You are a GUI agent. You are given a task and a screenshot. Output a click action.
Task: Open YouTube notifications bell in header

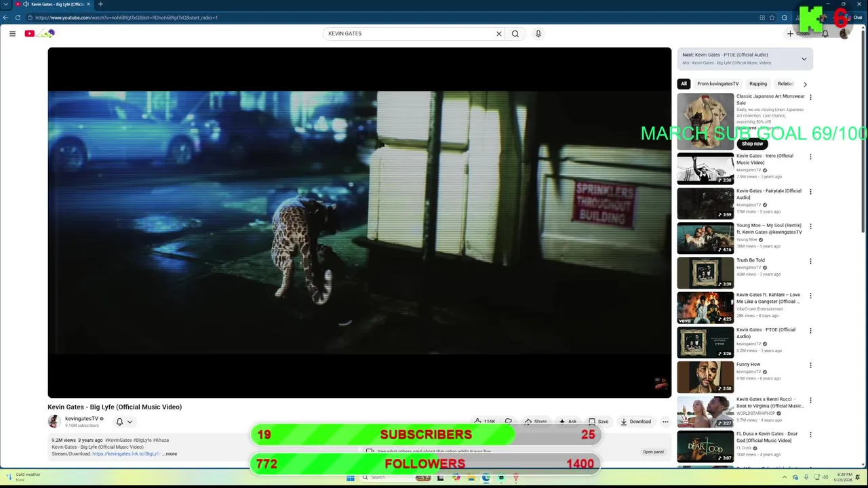[x=825, y=33]
